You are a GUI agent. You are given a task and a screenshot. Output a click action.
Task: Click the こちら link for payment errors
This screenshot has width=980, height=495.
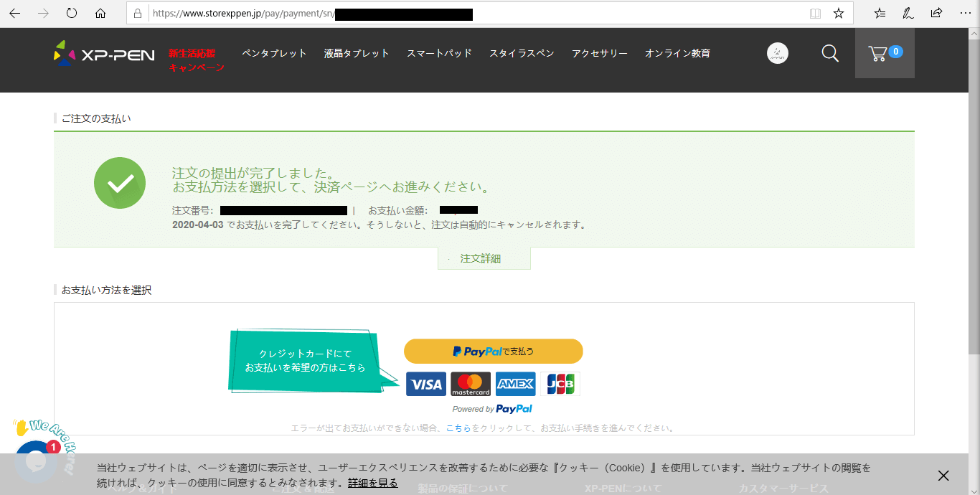[x=458, y=428]
